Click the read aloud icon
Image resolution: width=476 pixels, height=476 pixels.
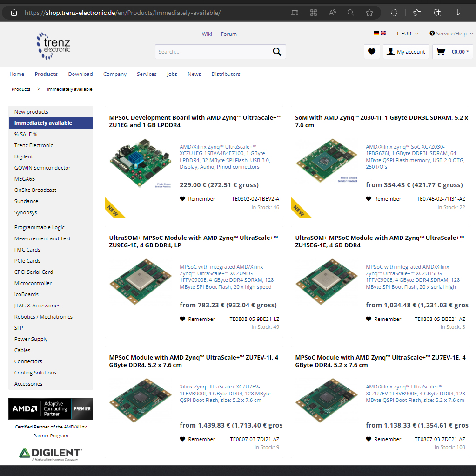coord(332,13)
